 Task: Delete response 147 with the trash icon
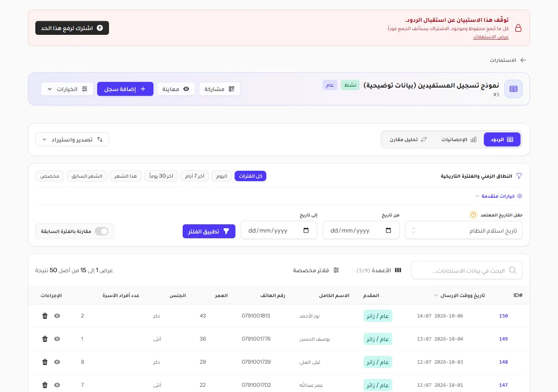pos(45,385)
